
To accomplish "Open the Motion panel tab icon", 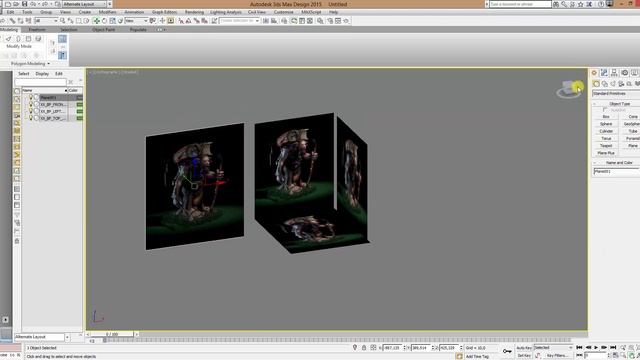I will coord(624,73).
